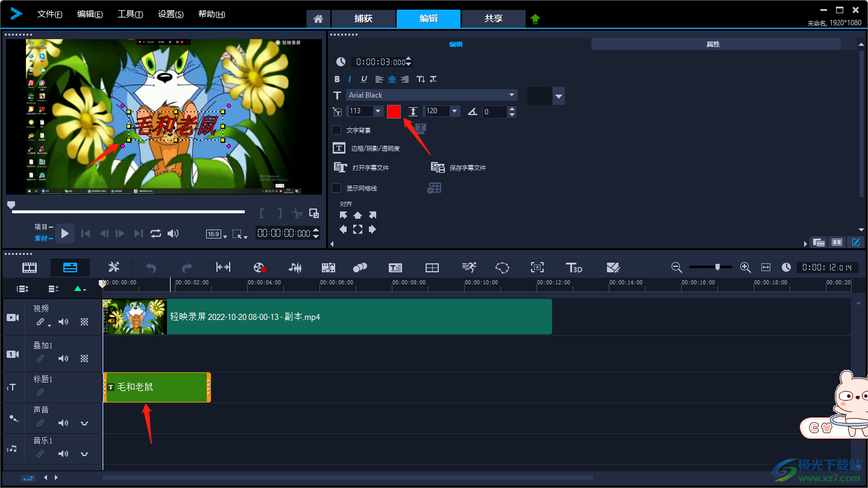Toggle repeat playback loop
This screenshot has height=488, width=868.
[156, 234]
